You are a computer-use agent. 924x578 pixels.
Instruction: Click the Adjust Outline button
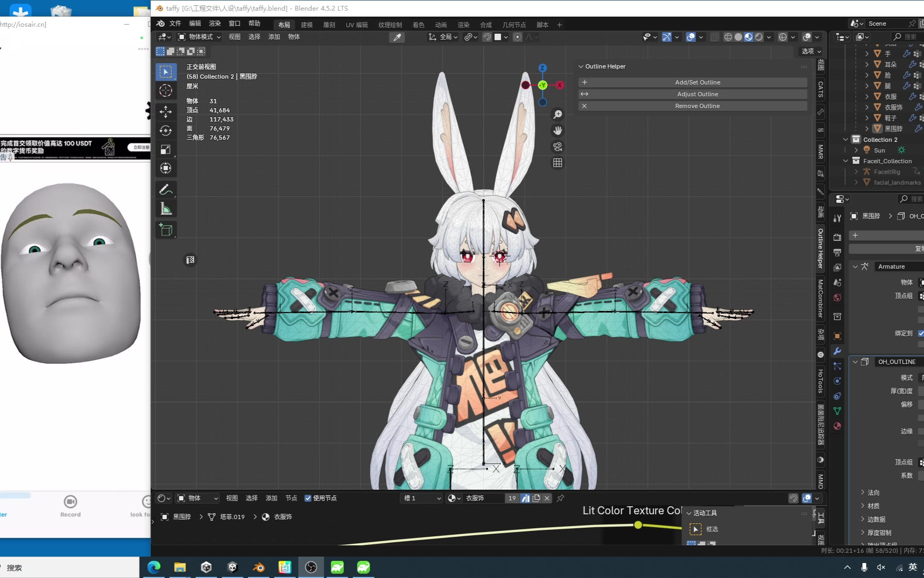coord(693,94)
